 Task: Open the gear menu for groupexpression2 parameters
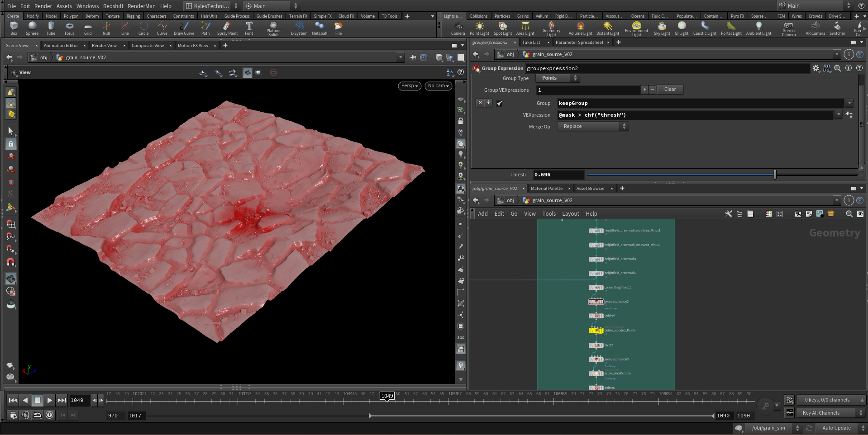816,68
